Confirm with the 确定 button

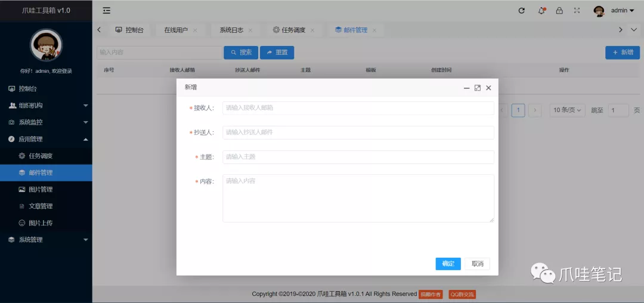tap(448, 264)
